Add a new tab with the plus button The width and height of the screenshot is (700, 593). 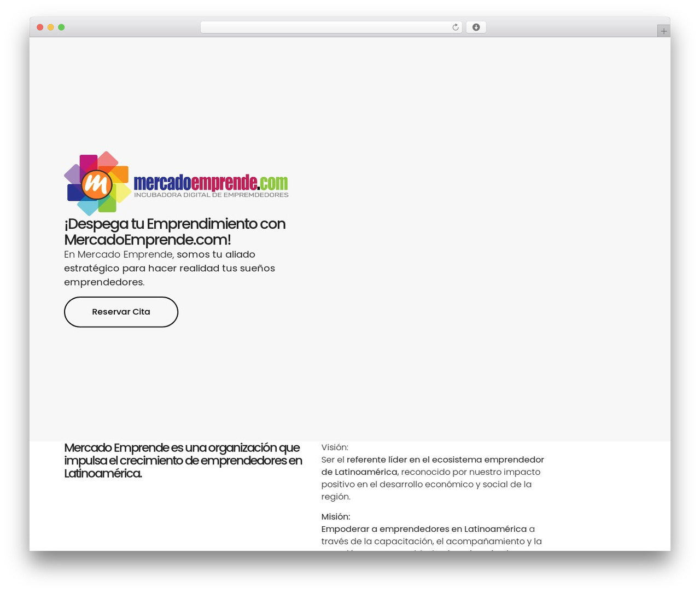(663, 31)
